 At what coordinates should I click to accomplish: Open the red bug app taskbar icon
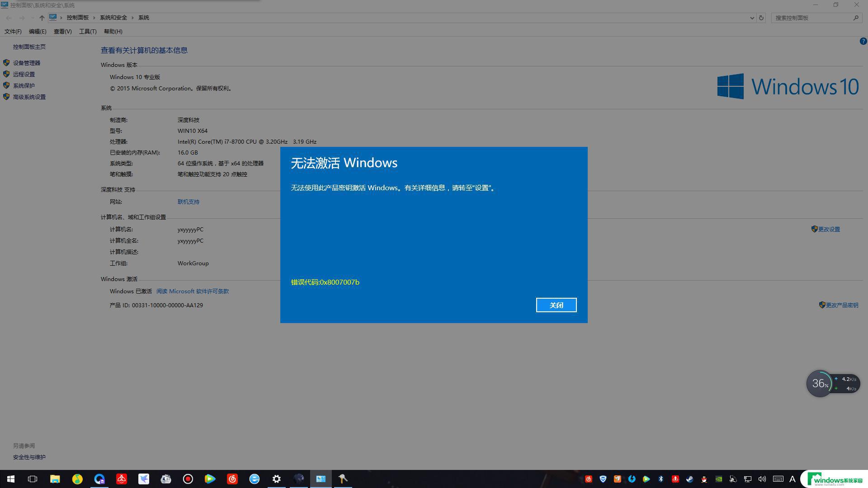(122, 479)
